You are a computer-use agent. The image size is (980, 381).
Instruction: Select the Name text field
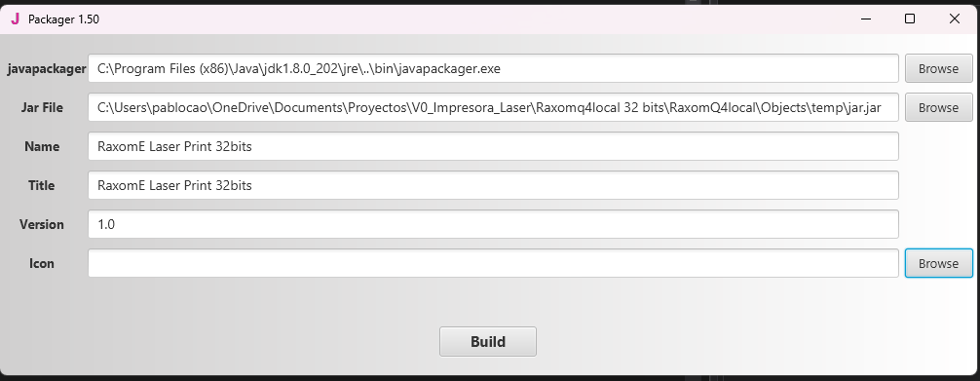tap(493, 146)
